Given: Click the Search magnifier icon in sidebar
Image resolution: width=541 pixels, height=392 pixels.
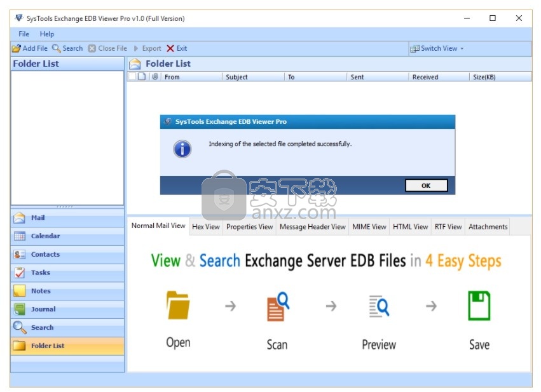Looking at the screenshot, I should click(x=20, y=327).
